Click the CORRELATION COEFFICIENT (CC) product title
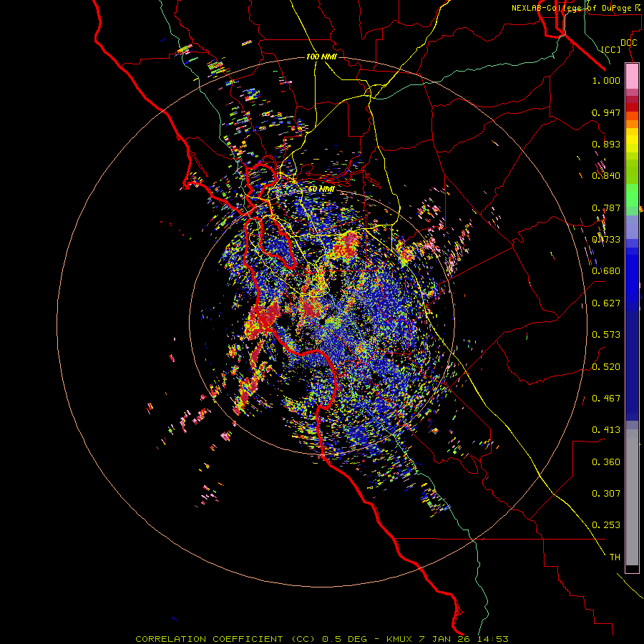Viewport: 644px width, 644px height. [225, 639]
